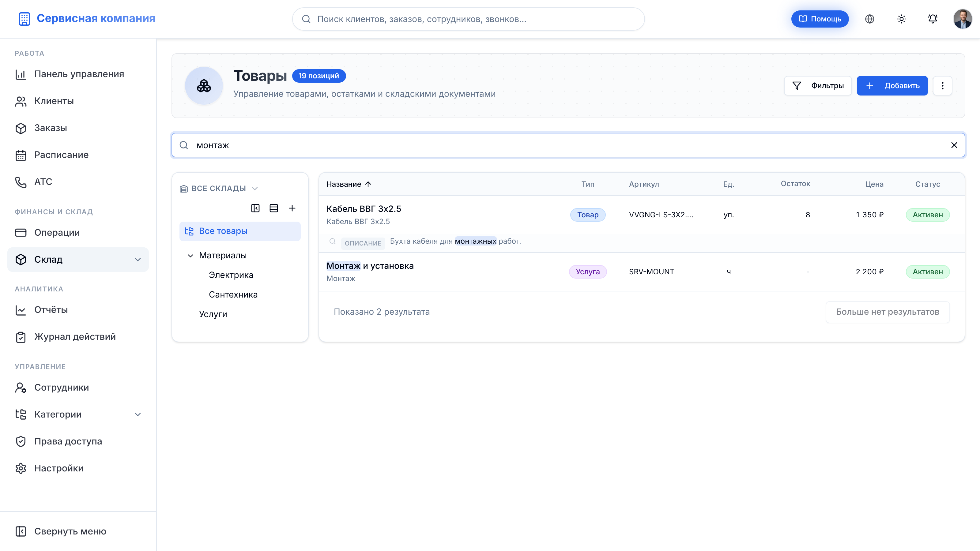Image resolution: width=980 pixels, height=551 pixels.
Task: Open Права доступа page
Action: (x=78, y=441)
